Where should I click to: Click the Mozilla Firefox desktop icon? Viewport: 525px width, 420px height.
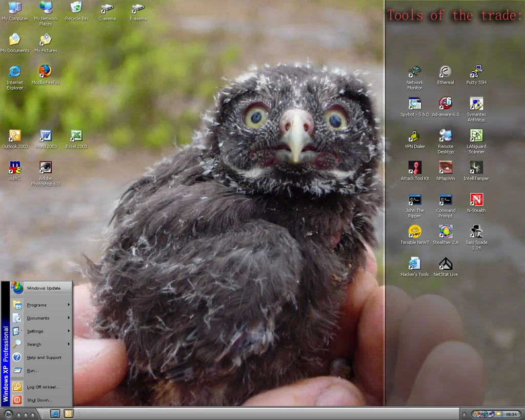[46, 72]
